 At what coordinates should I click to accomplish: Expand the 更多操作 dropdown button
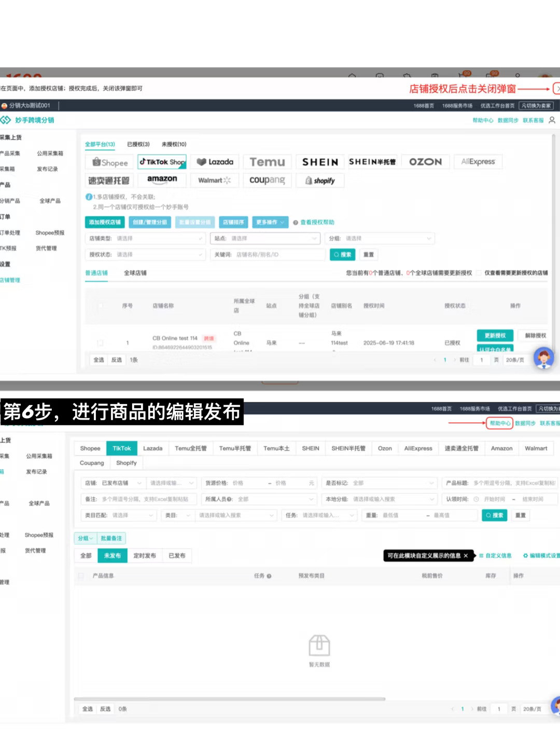(270, 223)
